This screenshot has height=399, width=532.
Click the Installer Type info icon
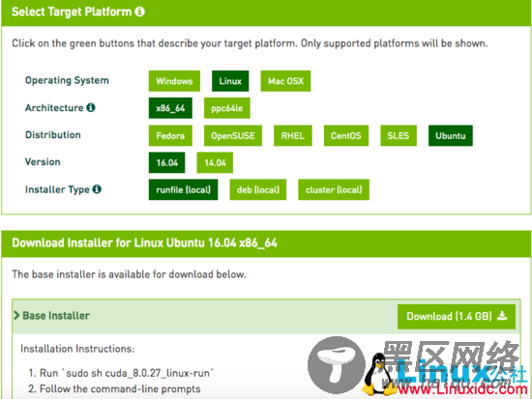point(97,188)
